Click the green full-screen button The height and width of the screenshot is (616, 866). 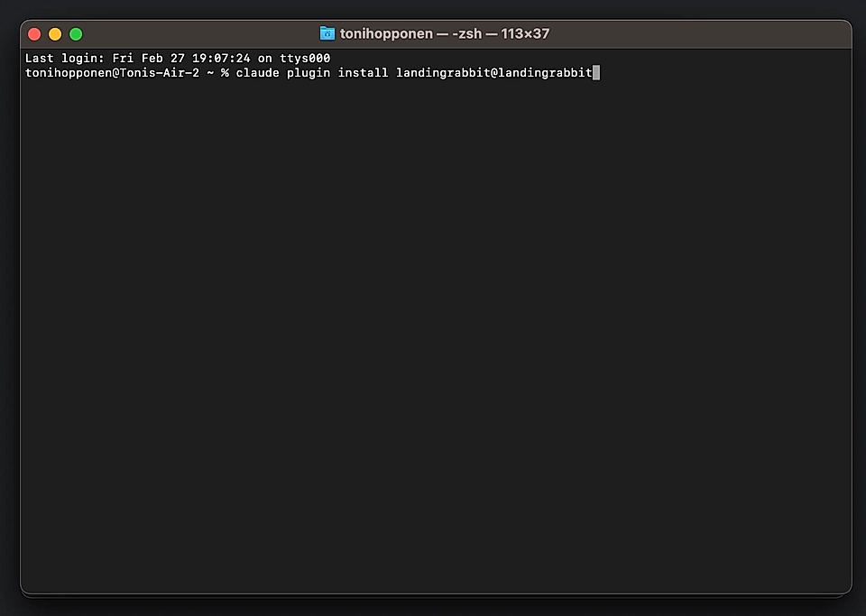[76, 33]
